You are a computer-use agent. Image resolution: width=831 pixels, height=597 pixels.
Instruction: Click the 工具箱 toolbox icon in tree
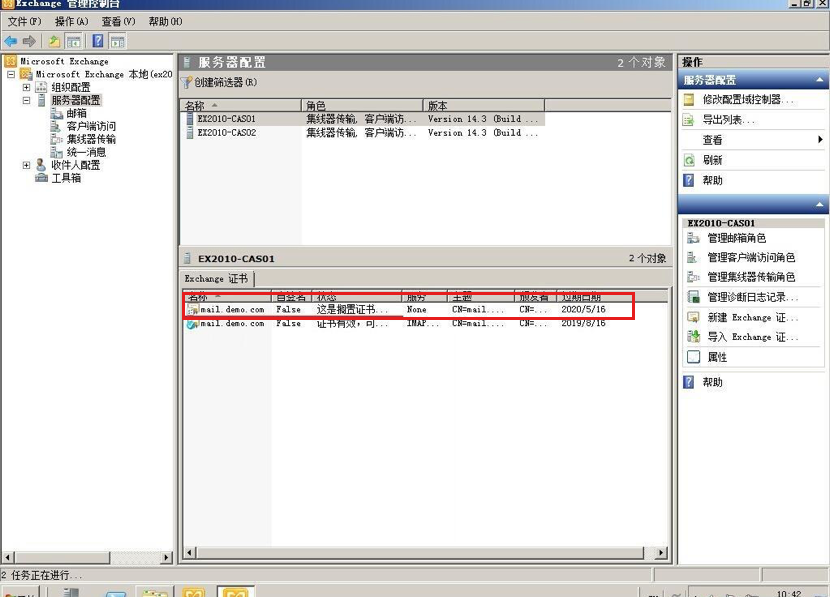(41, 178)
